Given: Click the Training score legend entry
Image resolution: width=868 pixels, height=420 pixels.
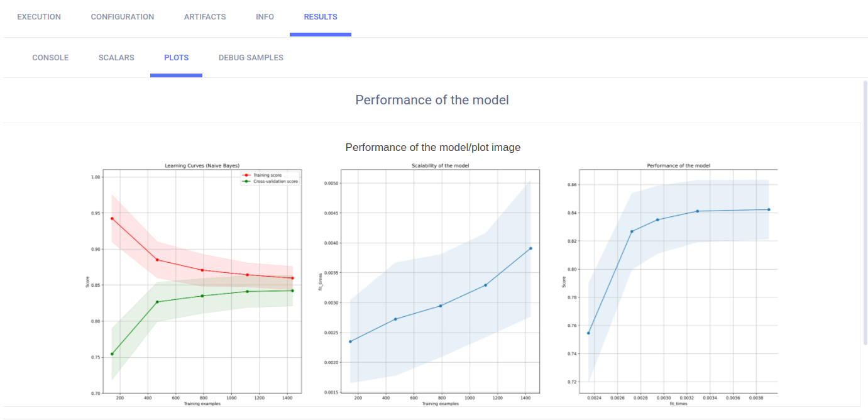Looking at the screenshot, I should (x=267, y=175).
